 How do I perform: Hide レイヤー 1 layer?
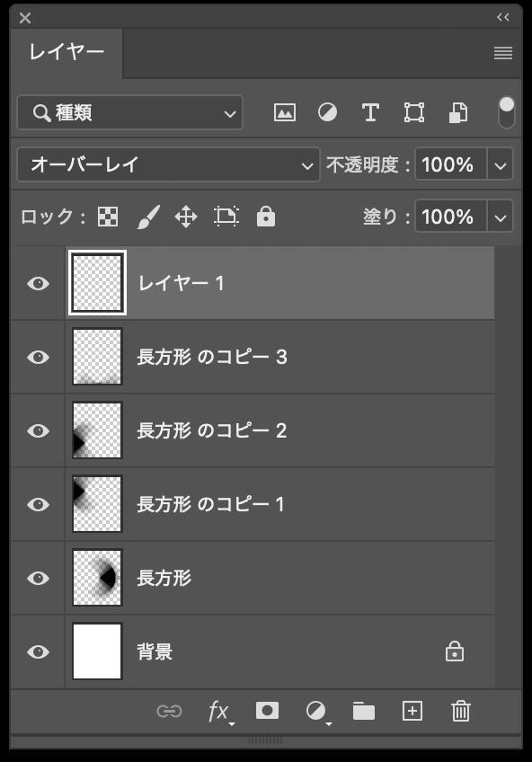coord(37,282)
